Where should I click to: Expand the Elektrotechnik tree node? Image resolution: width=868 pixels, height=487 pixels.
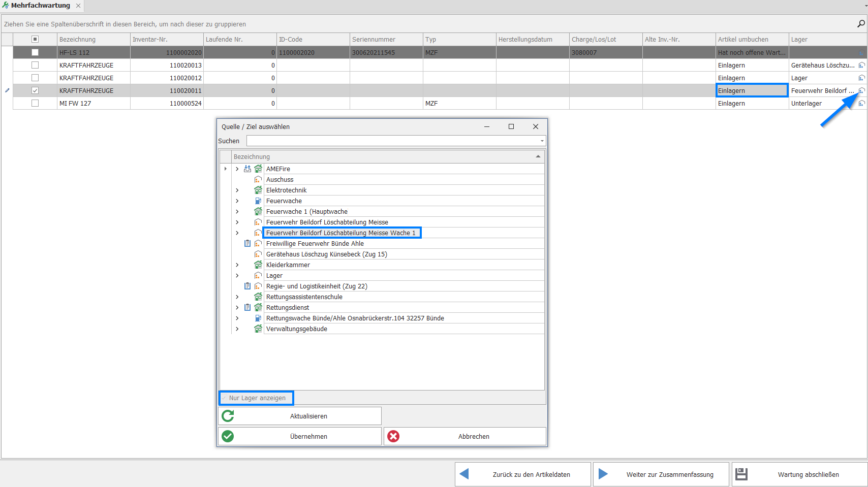(237, 190)
